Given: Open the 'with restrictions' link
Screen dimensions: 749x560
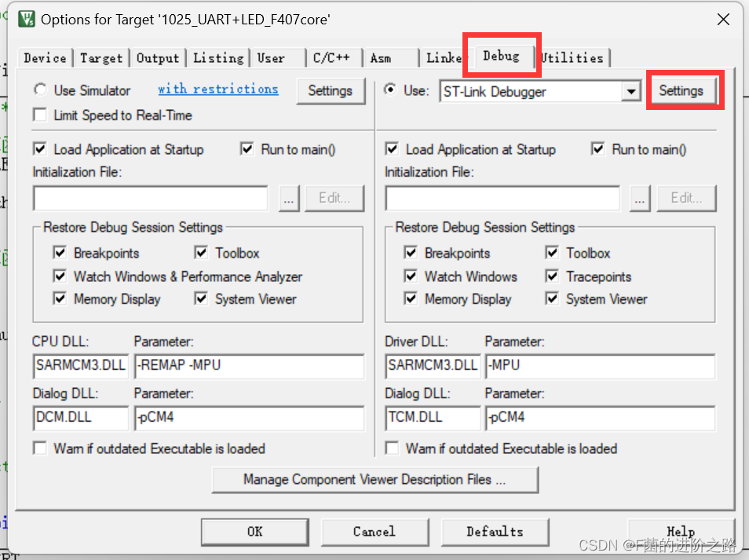Looking at the screenshot, I should pyautogui.click(x=217, y=89).
